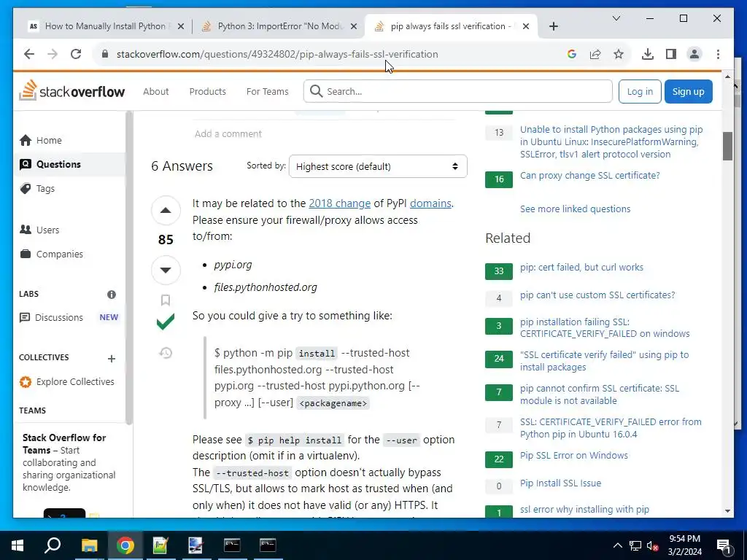
Task: Click the Stack Overflow search field
Action: click(458, 91)
